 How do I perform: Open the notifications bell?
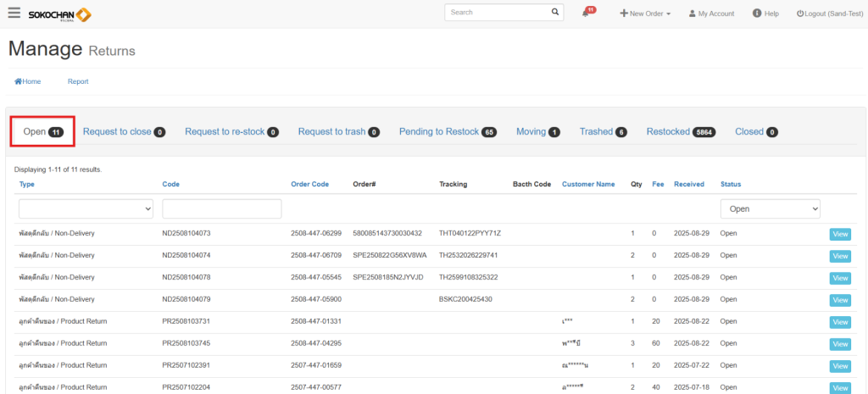(x=587, y=14)
